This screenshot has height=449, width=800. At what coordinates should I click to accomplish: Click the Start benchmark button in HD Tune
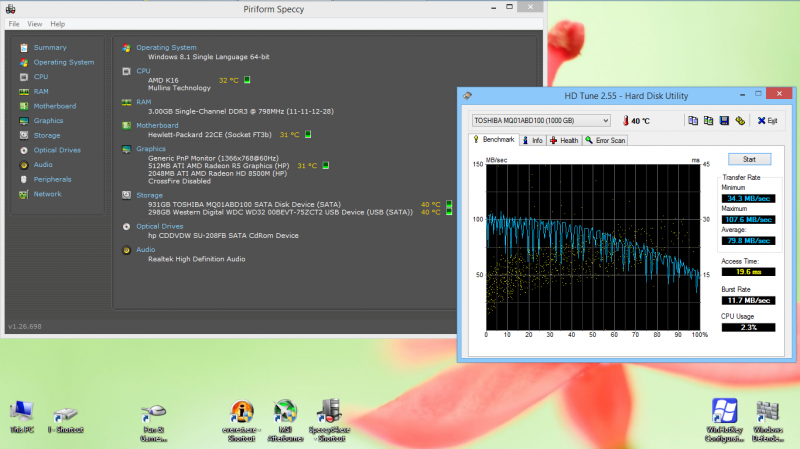(x=749, y=159)
